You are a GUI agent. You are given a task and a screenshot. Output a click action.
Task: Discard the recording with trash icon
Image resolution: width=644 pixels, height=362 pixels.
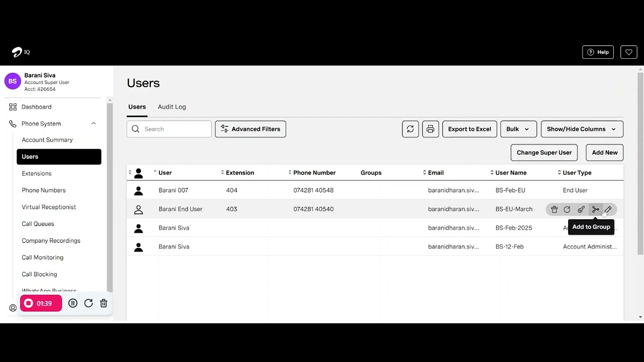(x=104, y=303)
